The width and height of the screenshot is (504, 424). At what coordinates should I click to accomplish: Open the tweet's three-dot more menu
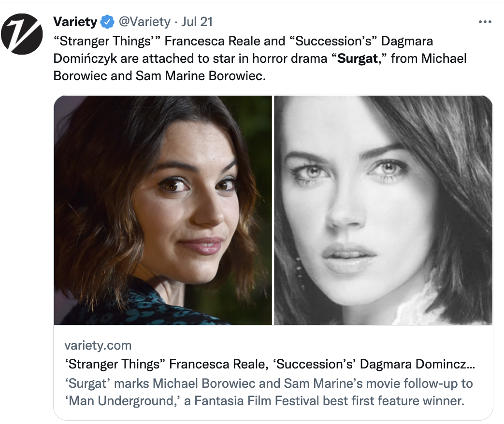pyautogui.click(x=484, y=22)
